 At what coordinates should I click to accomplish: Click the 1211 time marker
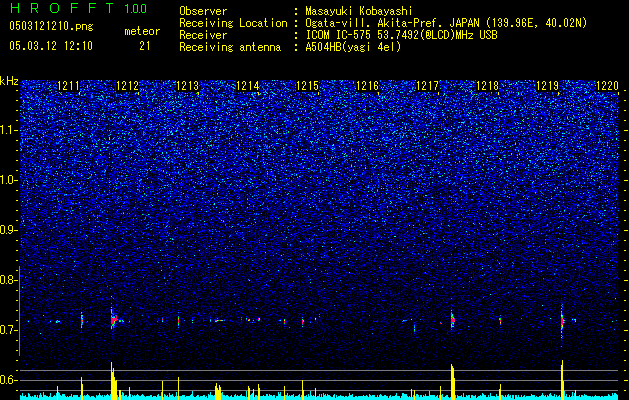(x=68, y=86)
